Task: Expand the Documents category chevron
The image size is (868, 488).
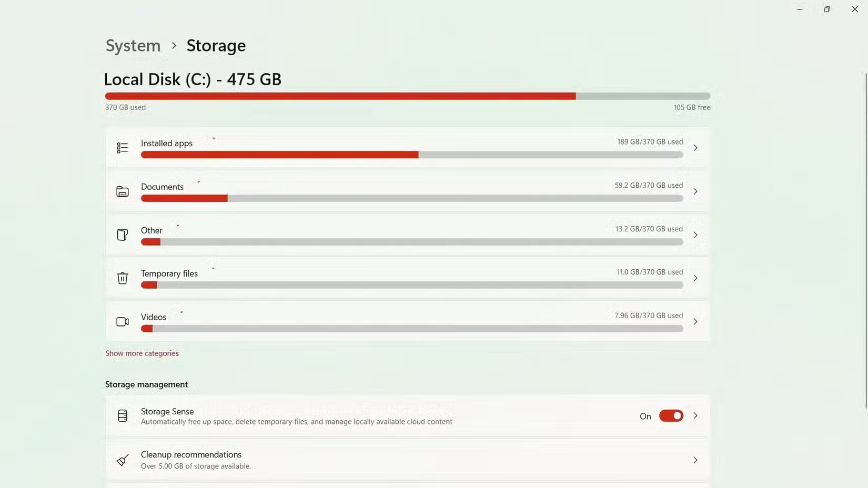Action: (695, 191)
